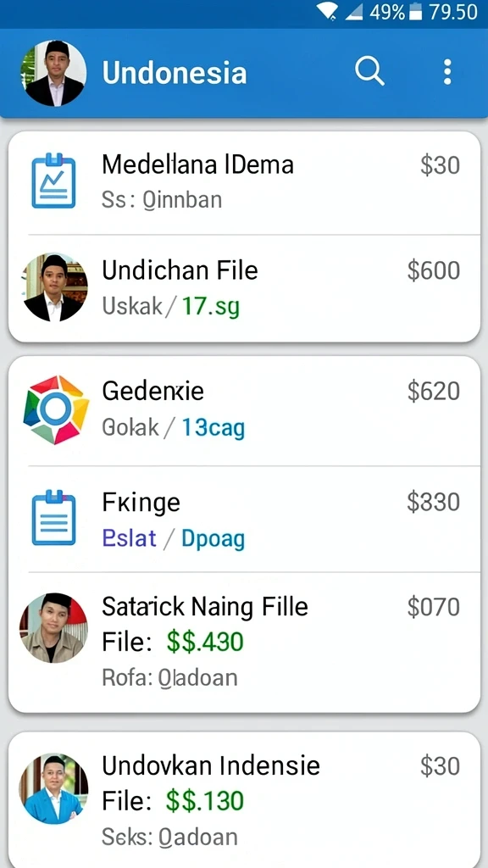Open the Undovkan Indensie avatar photo
488x868 pixels.
pyautogui.click(x=53, y=788)
